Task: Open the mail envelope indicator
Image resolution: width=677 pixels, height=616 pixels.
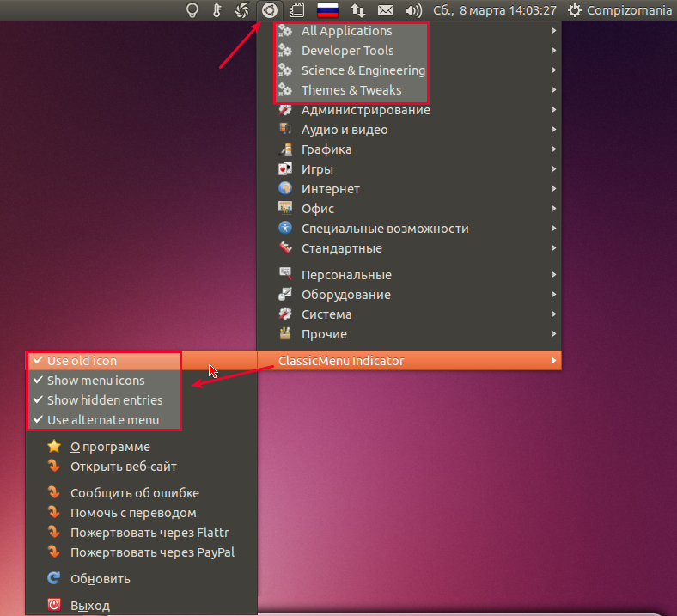Action: click(x=386, y=10)
